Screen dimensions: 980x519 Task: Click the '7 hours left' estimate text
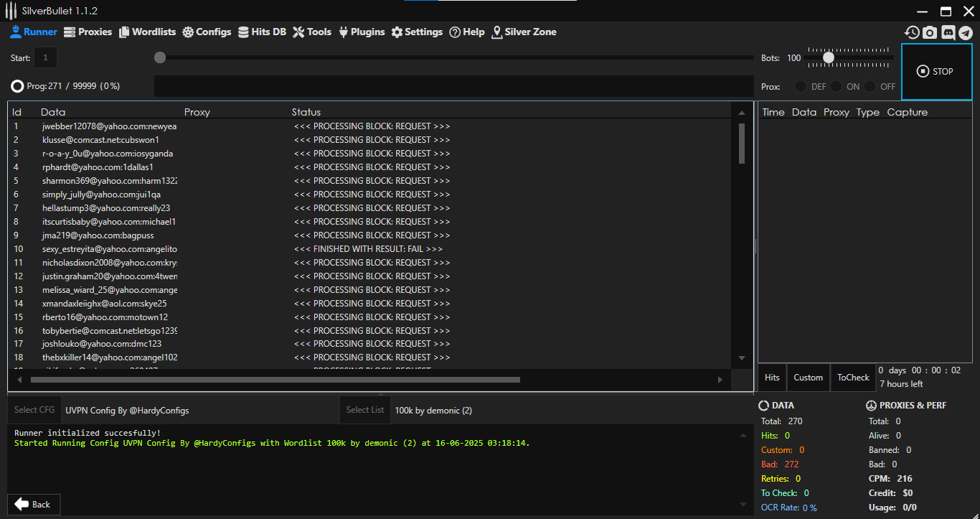pyautogui.click(x=901, y=384)
